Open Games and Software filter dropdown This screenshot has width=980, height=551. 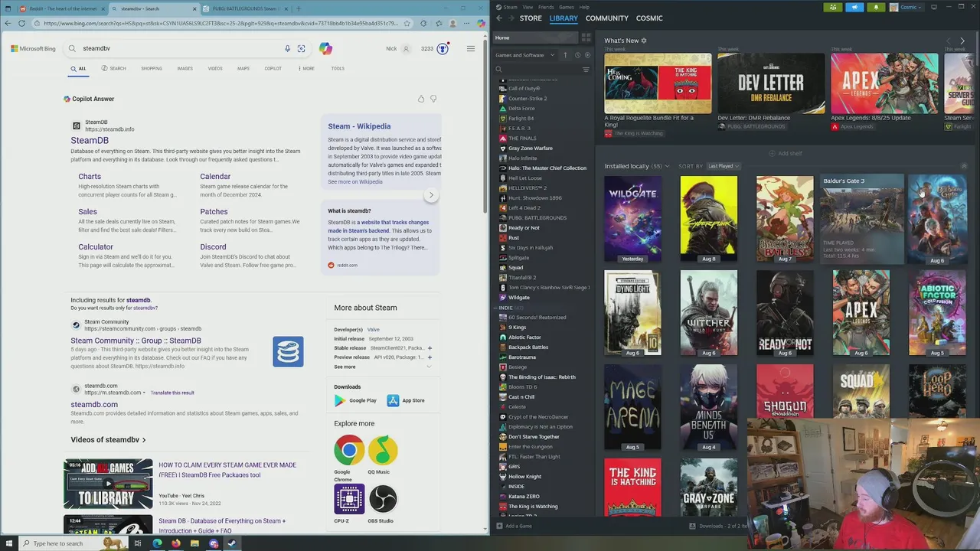pos(524,55)
